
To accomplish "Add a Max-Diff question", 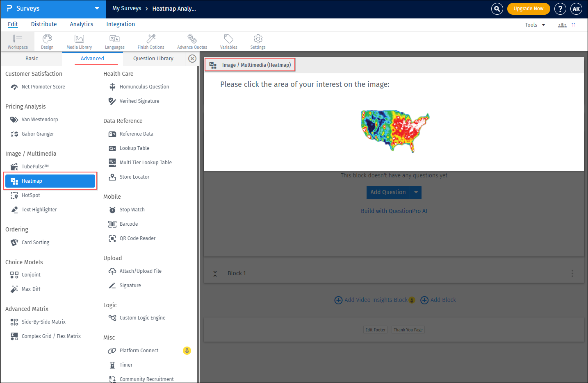I will [25, 289].
